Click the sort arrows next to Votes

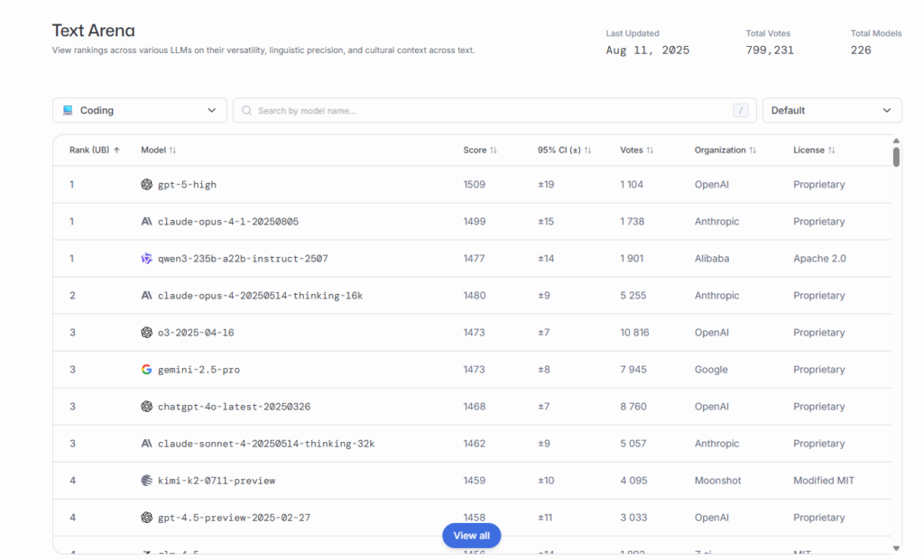tap(650, 151)
